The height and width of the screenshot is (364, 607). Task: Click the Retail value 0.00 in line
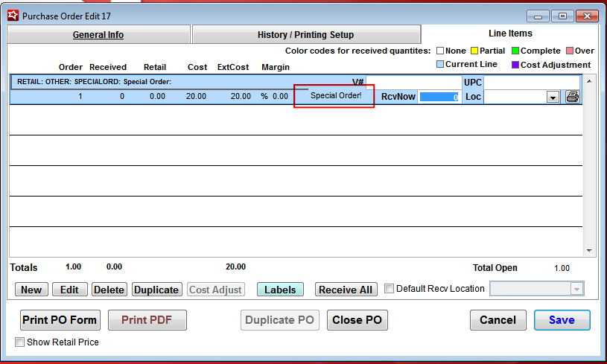(x=158, y=96)
